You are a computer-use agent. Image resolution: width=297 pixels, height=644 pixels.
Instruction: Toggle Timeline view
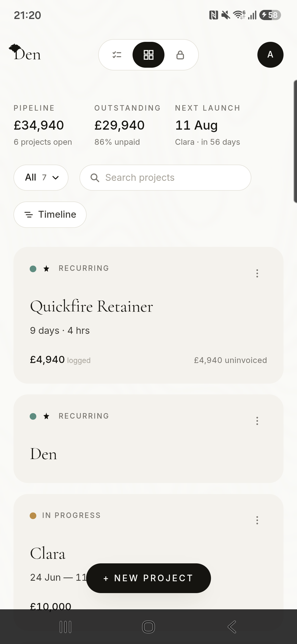click(x=50, y=215)
